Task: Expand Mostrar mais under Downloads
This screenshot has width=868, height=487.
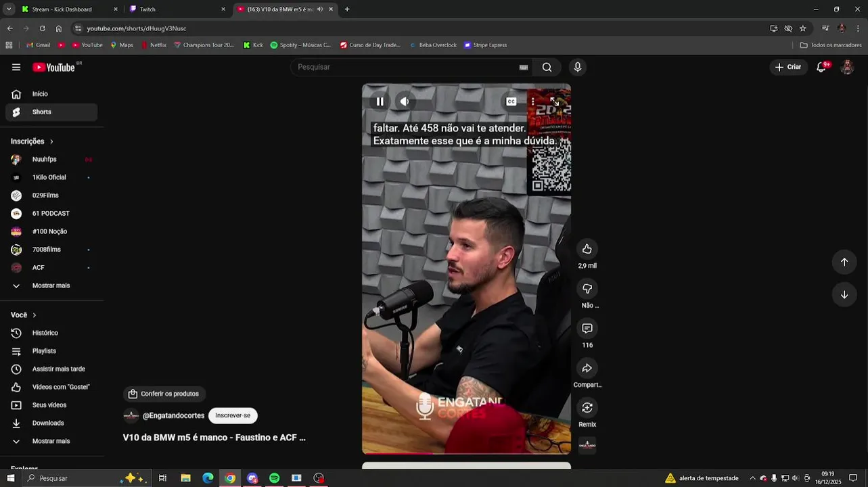Action: [x=51, y=441]
